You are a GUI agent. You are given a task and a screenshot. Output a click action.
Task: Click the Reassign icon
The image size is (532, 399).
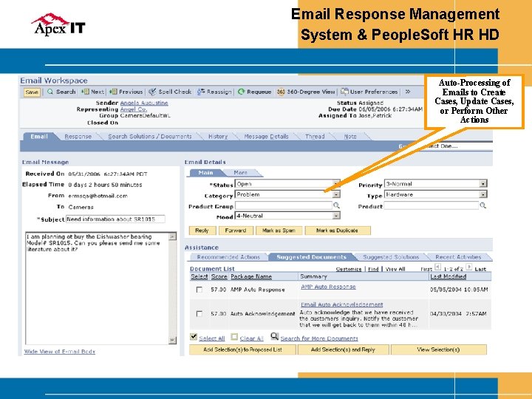[201, 92]
